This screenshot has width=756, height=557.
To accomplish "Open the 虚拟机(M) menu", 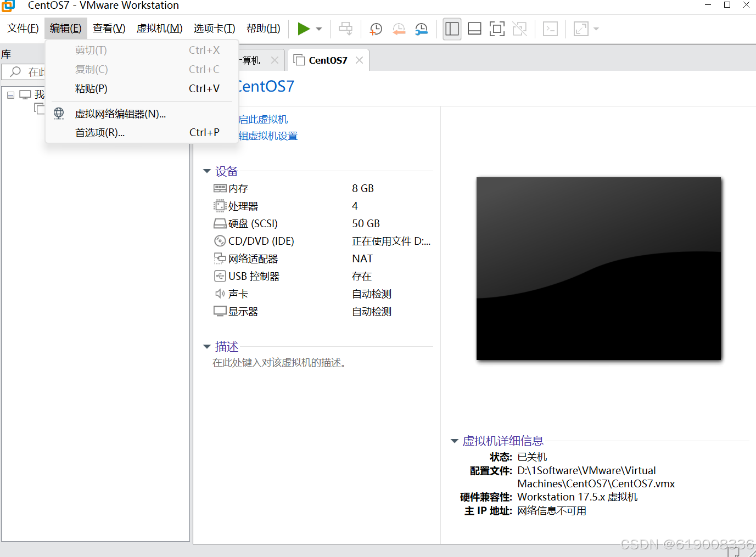I will point(159,29).
